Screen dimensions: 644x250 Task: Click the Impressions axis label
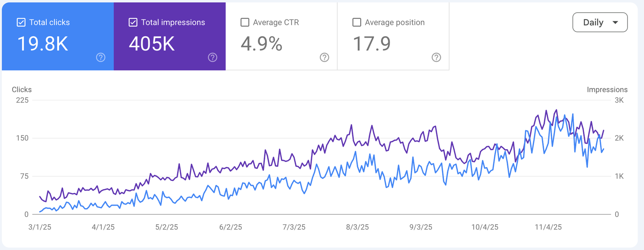point(607,90)
